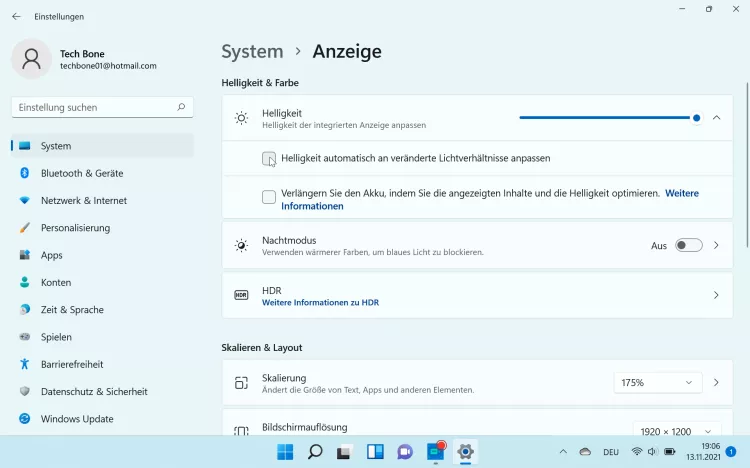
Task: Click the Tech Bone profile avatar
Action: 32,59
